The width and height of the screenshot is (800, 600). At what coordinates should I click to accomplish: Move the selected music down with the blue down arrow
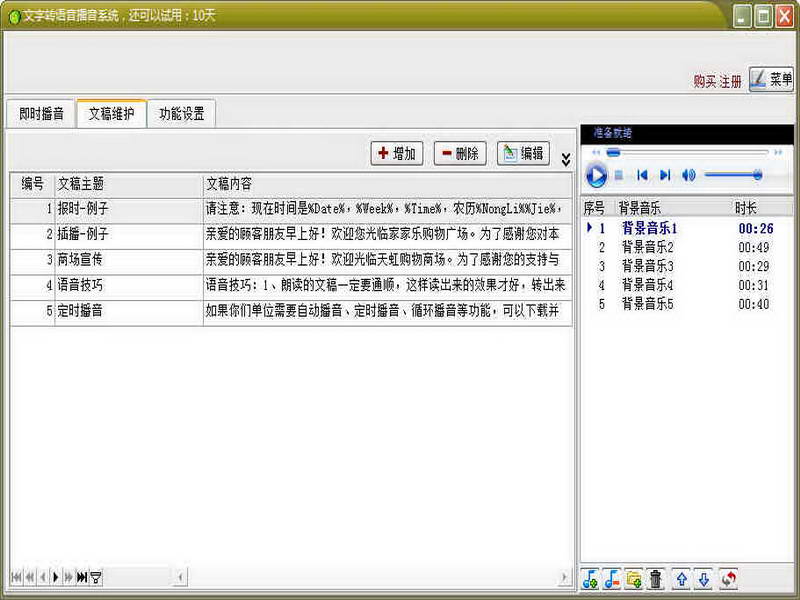704,579
